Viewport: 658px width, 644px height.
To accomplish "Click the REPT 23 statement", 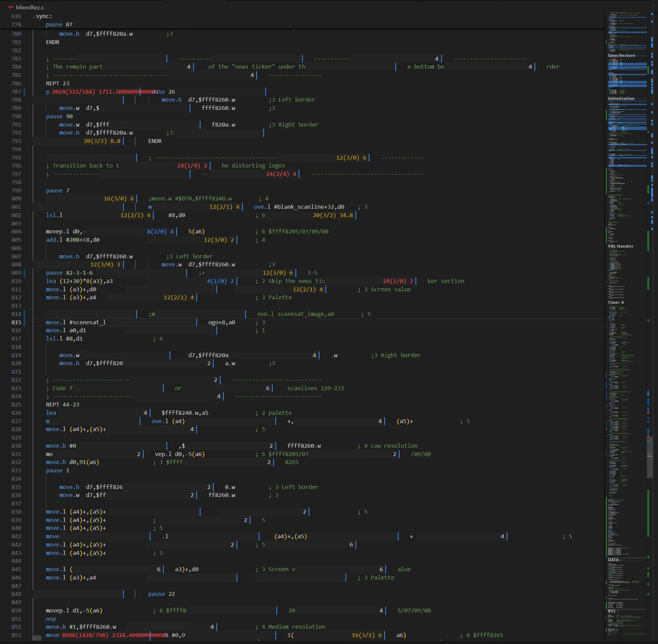I will pyautogui.click(x=58, y=83).
